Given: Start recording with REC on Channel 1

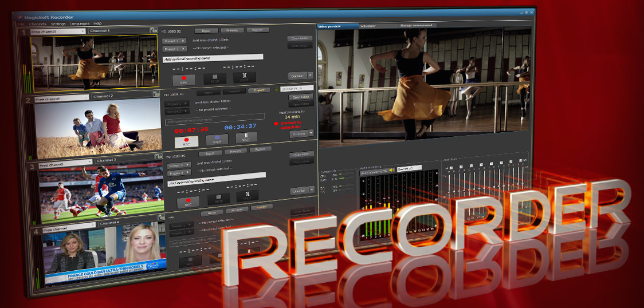Looking at the screenshot, I should 183,80.
